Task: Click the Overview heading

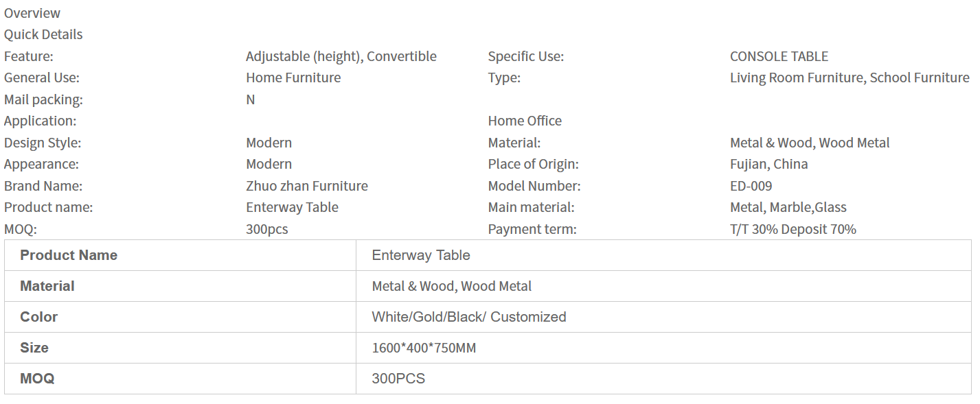Action: coord(32,13)
